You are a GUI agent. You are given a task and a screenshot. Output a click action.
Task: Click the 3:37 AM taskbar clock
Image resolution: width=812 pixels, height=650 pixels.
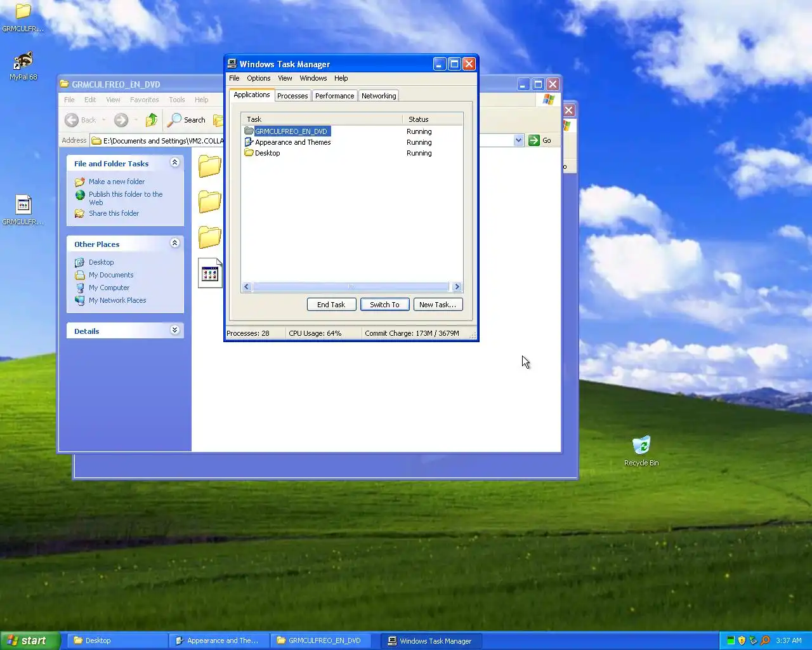pyautogui.click(x=789, y=640)
